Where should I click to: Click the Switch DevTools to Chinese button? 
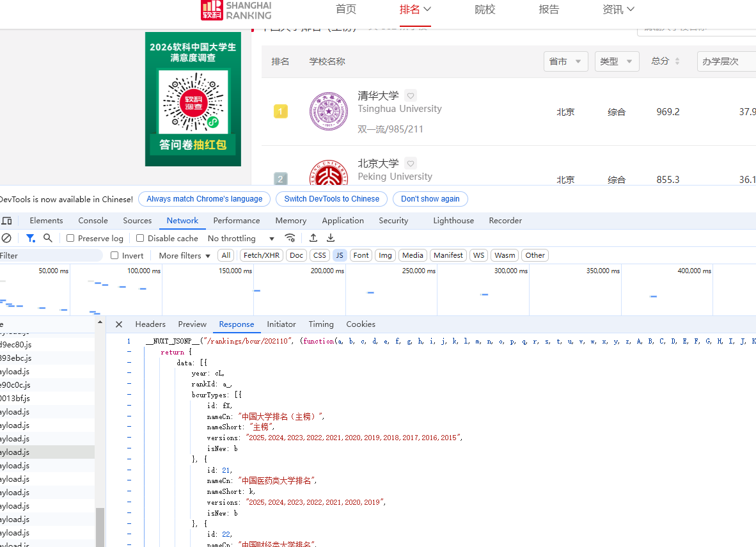(x=331, y=199)
